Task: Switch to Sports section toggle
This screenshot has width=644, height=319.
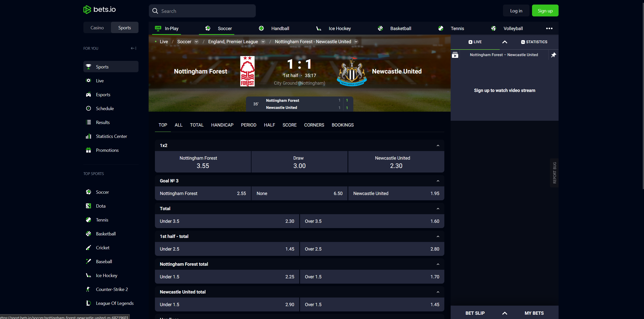Action: [x=125, y=28]
